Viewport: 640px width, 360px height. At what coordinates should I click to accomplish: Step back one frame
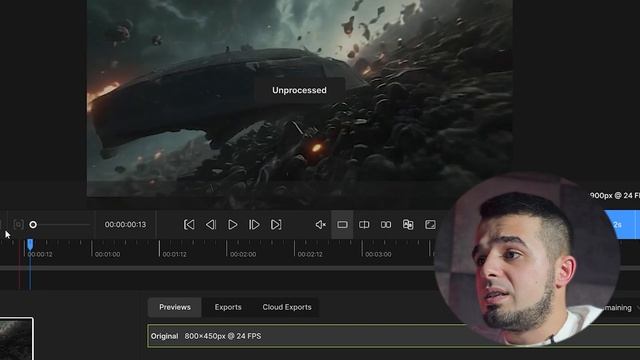(211, 224)
